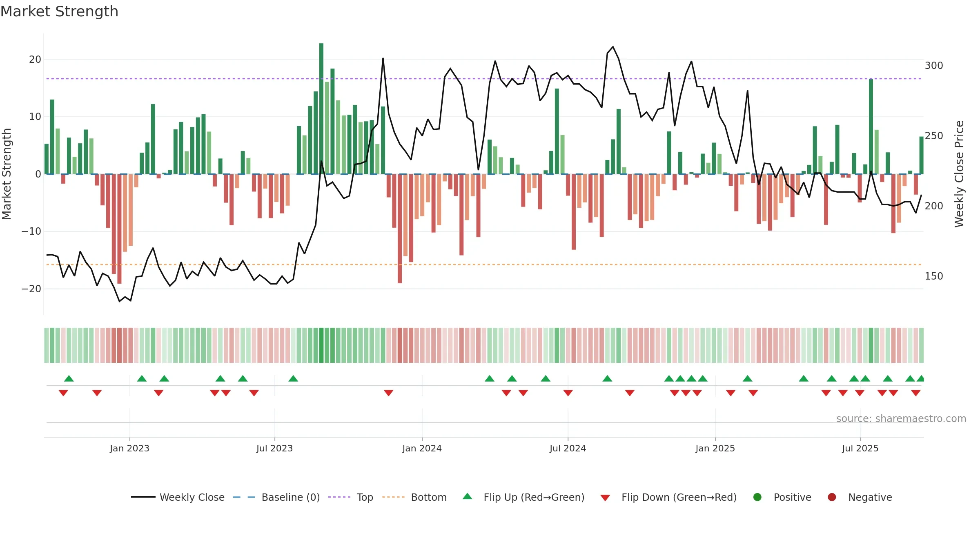Click the Jan 2023 x-axis label
Image resolution: width=980 pixels, height=551 pixels.
point(129,448)
